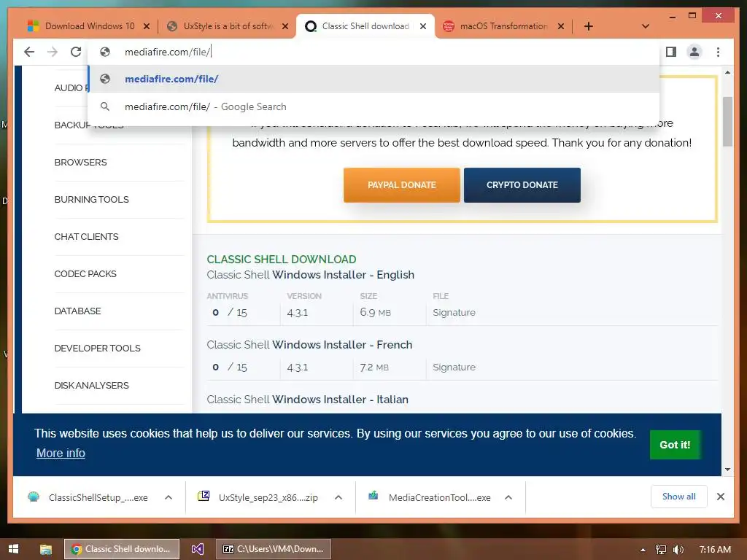This screenshot has width=747, height=560.
Task: Click Show all downloads button
Action: pyautogui.click(x=679, y=497)
